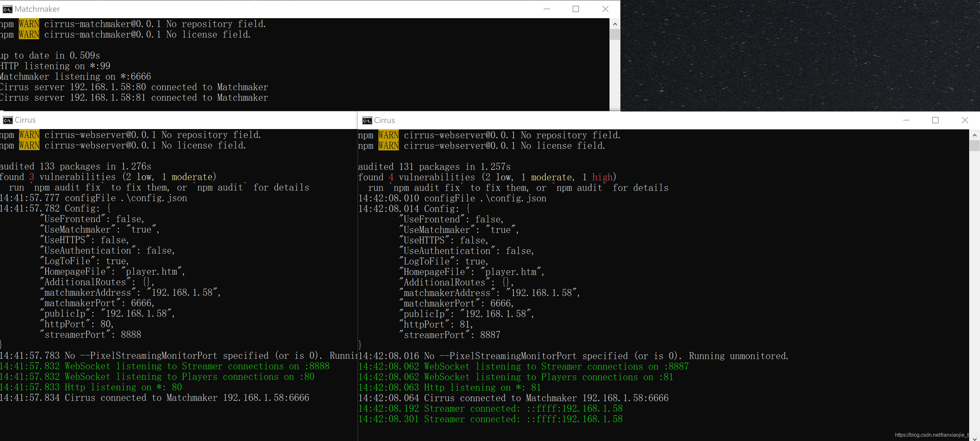Maximize the right Cirrus window

(935, 120)
